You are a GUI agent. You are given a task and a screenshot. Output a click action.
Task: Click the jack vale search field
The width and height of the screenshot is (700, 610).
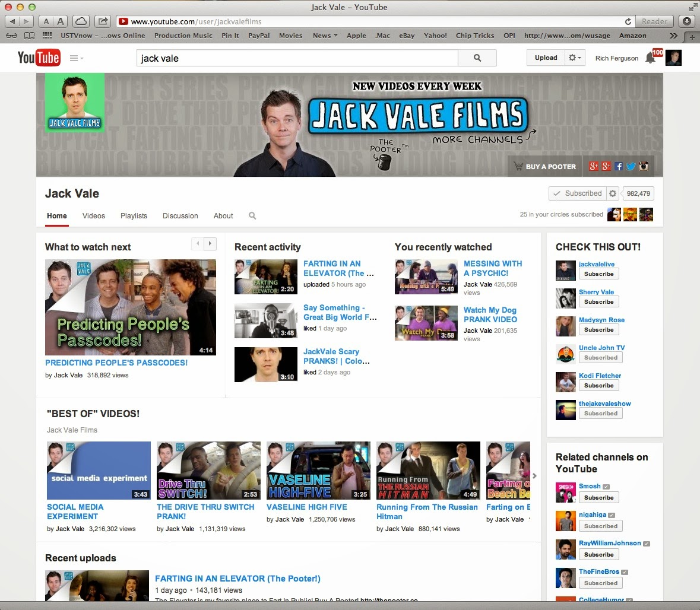tap(297, 58)
